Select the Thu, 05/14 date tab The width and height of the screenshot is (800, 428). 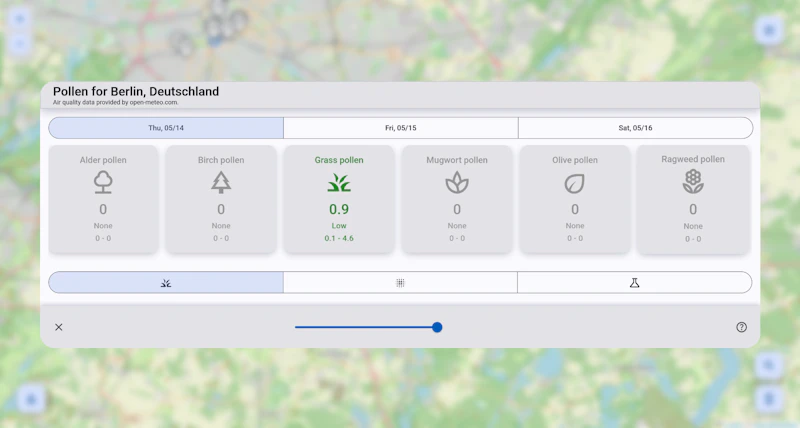166,128
